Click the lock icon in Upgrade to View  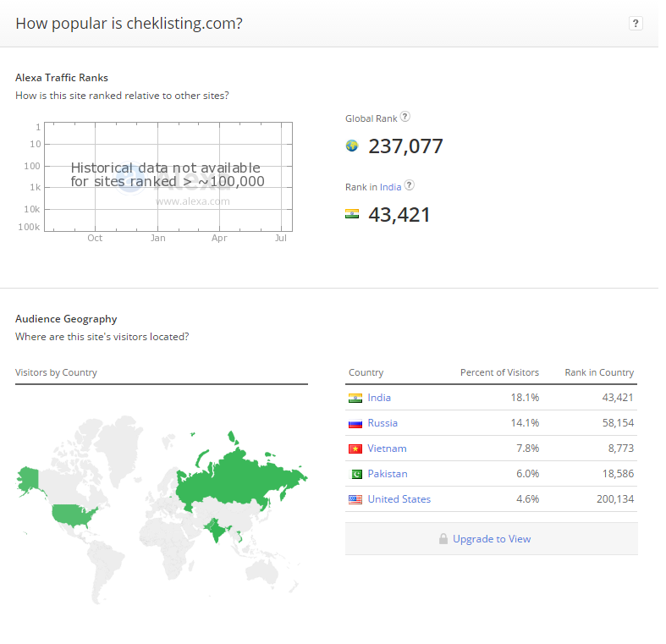(x=443, y=539)
